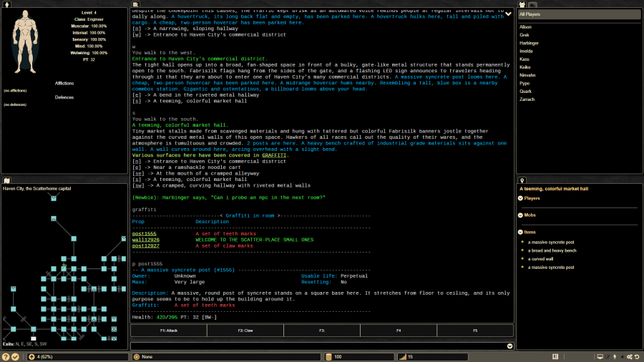Viewport: 644px width, 362px height.
Task: Click the [n] exit to commercial district entrance
Action: pyautogui.click(x=137, y=161)
